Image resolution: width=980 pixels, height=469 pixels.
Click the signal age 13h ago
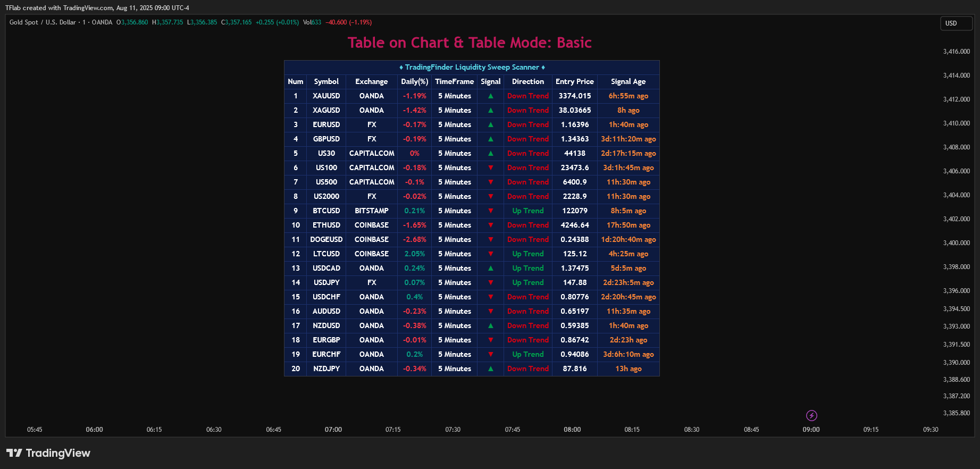[629, 369]
